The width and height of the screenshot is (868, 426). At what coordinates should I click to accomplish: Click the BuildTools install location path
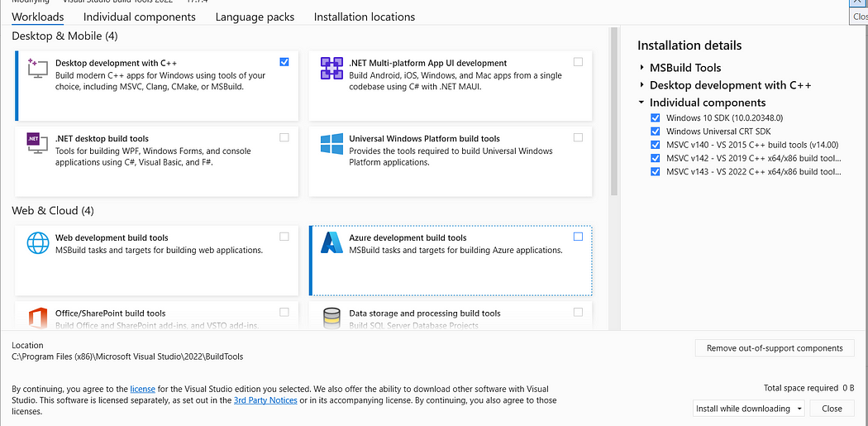click(127, 357)
